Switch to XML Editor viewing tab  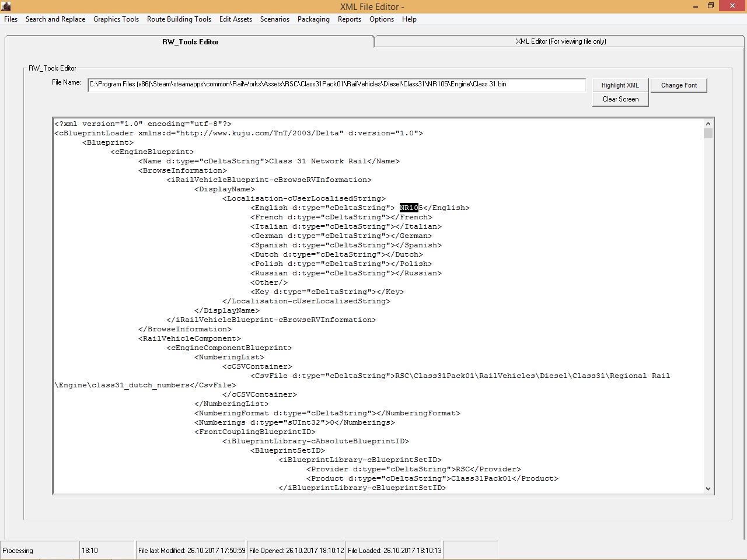(561, 41)
